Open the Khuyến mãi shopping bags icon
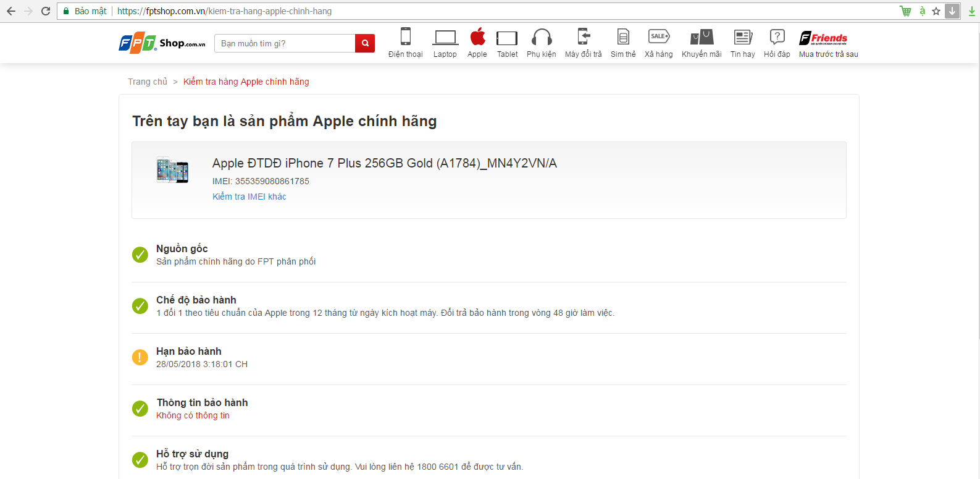This screenshot has width=980, height=479. tap(702, 37)
